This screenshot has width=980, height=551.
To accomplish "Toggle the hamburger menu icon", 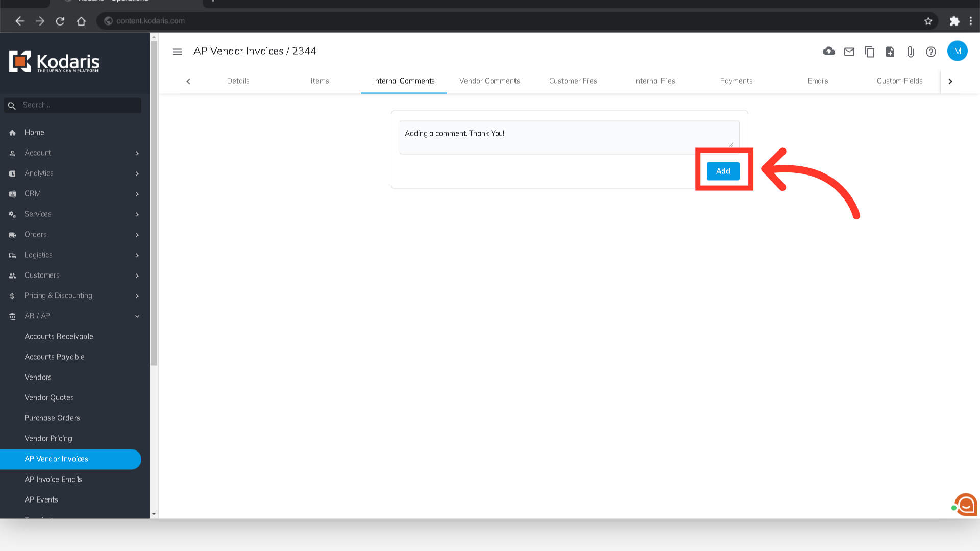I will point(177,52).
